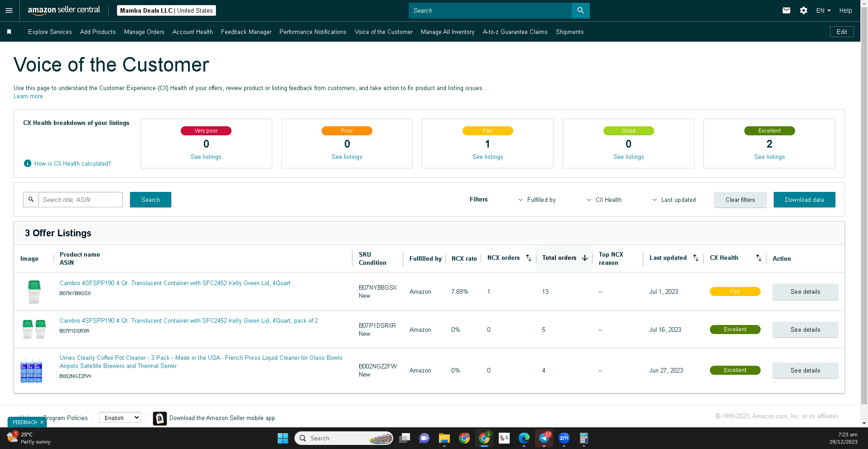The height and width of the screenshot is (449, 868).
Task: Open Calculator from the taskbar
Action: (584, 438)
